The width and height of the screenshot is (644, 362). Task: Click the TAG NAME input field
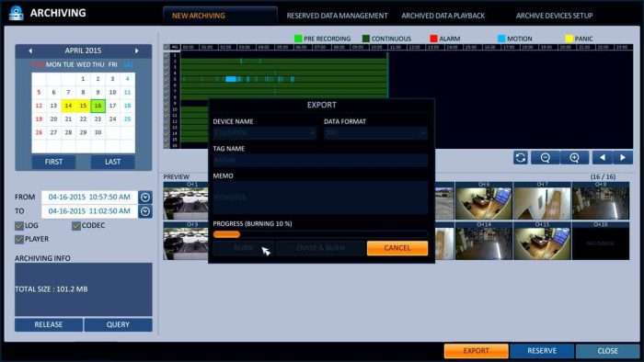pos(320,160)
